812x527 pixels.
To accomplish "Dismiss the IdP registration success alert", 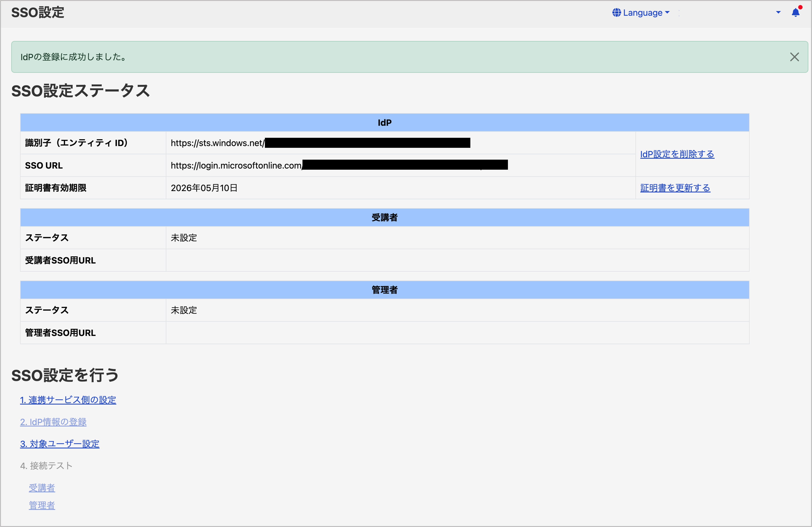I will pos(795,57).
